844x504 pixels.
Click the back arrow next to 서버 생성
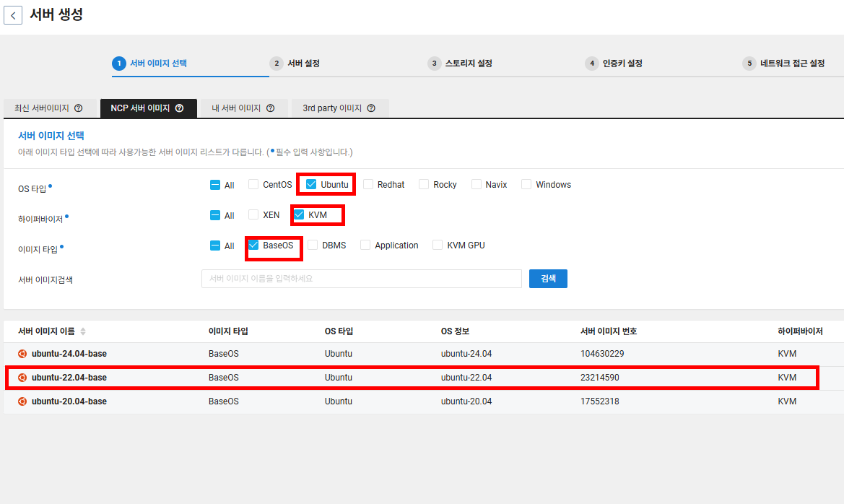click(x=13, y=15)
